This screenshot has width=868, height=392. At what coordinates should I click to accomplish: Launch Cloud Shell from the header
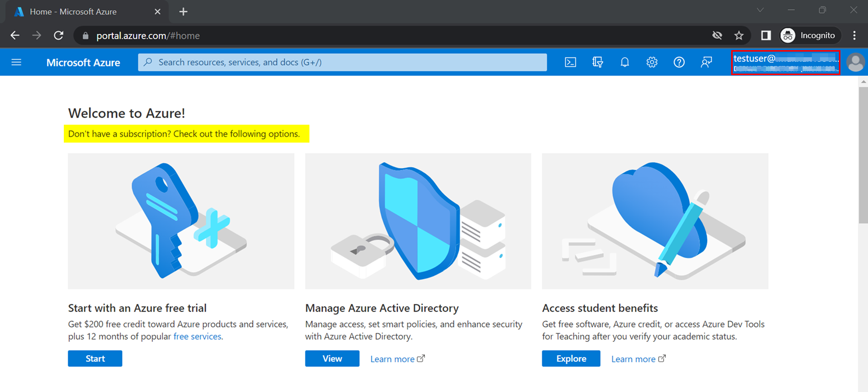click(570, 62)
